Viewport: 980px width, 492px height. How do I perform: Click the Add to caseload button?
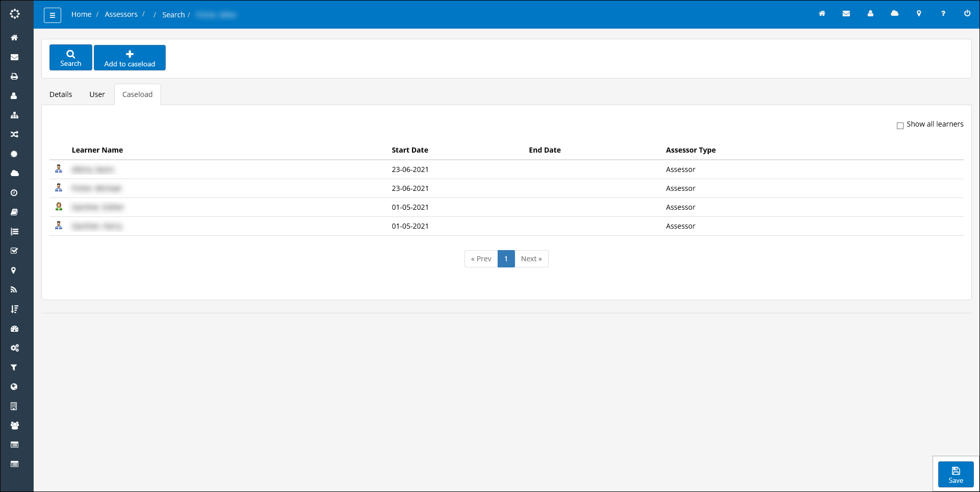click(x=130, y=57)
